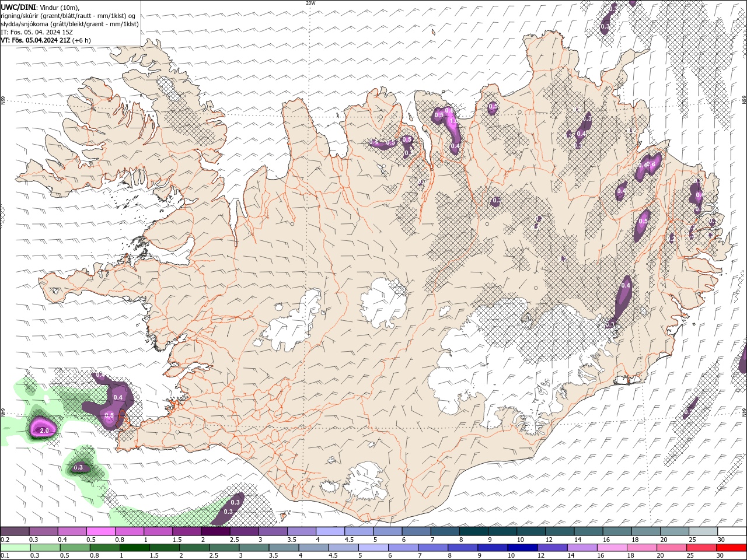Select the upper-row swatch starting at 14
The image size is (747, 560).
pos(588,531)
